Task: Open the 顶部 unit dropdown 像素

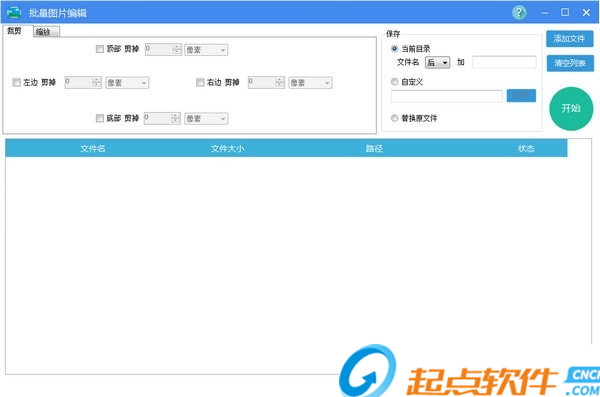Action: pos(206,50)
